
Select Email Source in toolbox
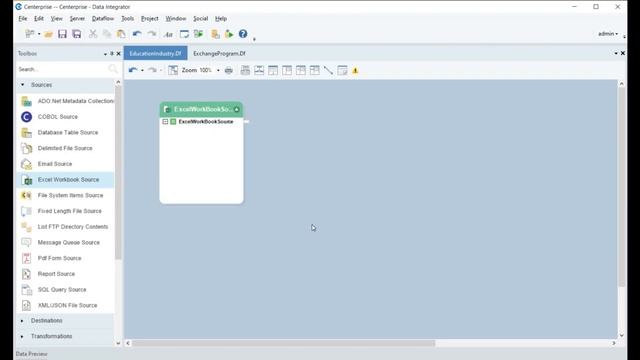click(x=66, y=164)
